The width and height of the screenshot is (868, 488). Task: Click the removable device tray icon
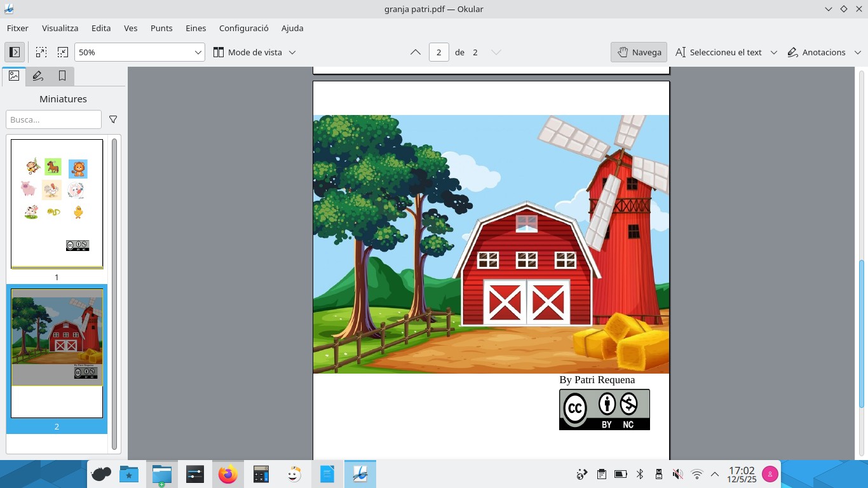659,474
